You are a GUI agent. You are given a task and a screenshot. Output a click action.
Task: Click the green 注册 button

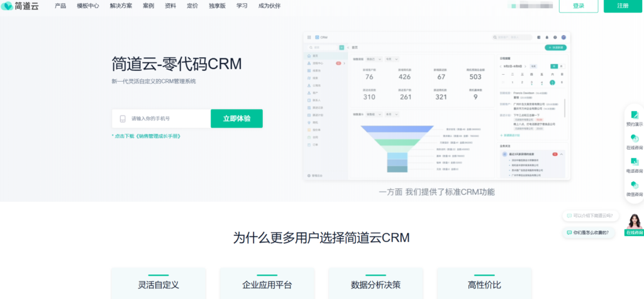pos(623,6)
